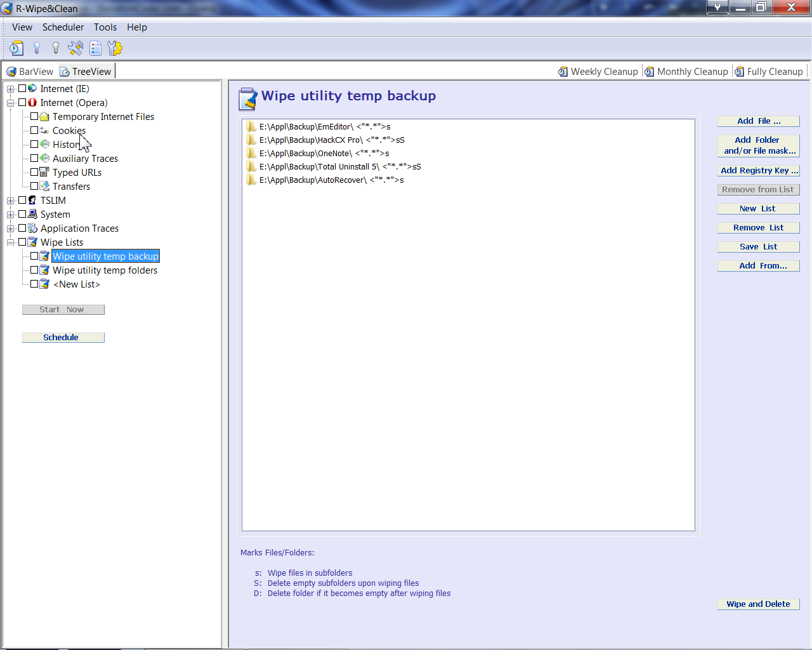Run the Monthly Cleanup preset
The width and height of the screenshot is (812, 650).
(x=686, y=72)
